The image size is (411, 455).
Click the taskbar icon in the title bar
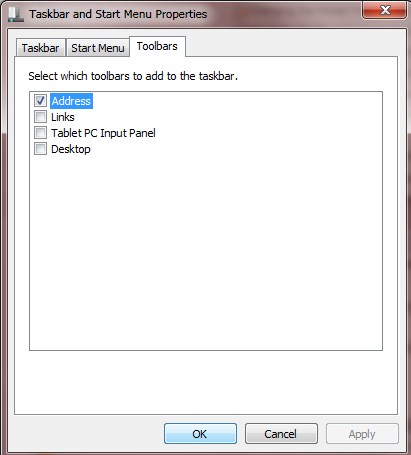point(16,15)
